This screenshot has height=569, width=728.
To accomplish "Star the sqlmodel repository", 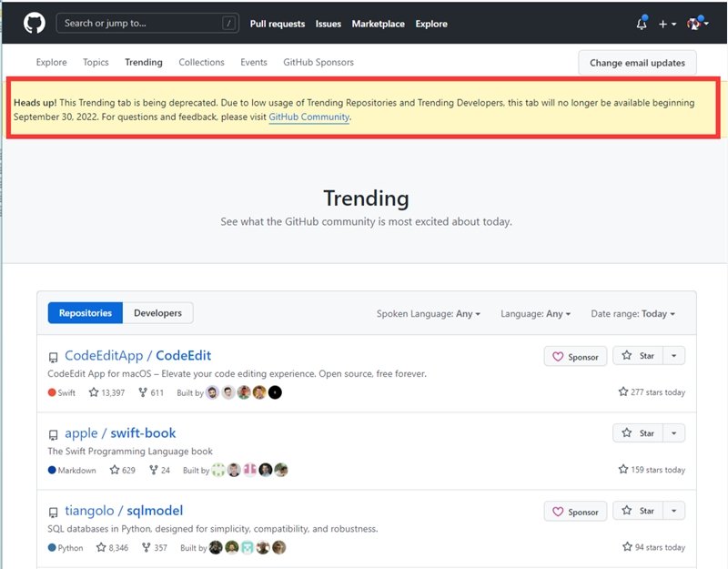I will [638, 511].
